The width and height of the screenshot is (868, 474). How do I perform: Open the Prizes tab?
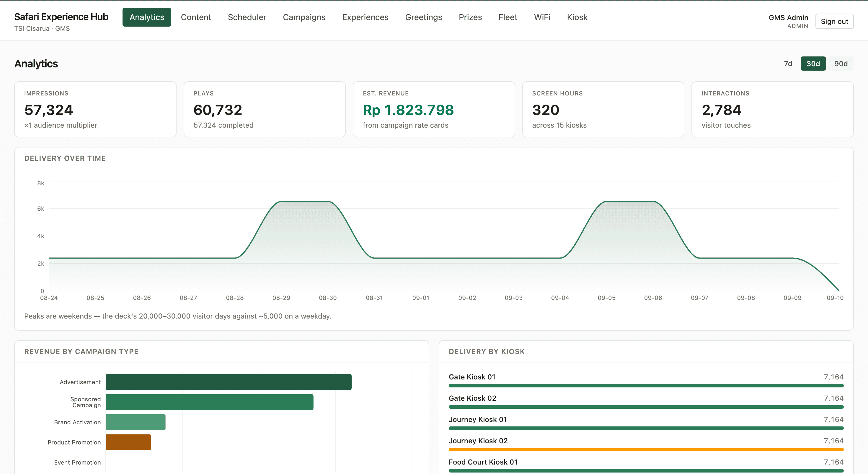coord(470,17)
